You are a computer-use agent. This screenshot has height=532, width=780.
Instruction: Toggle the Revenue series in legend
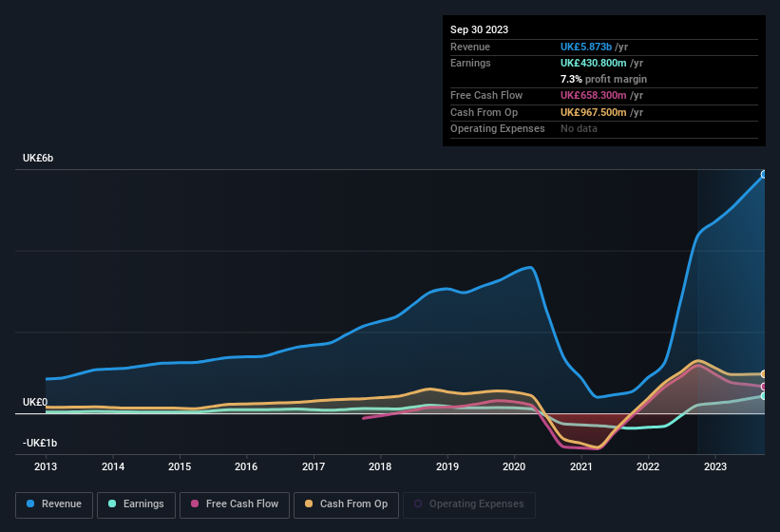(55, 504)
